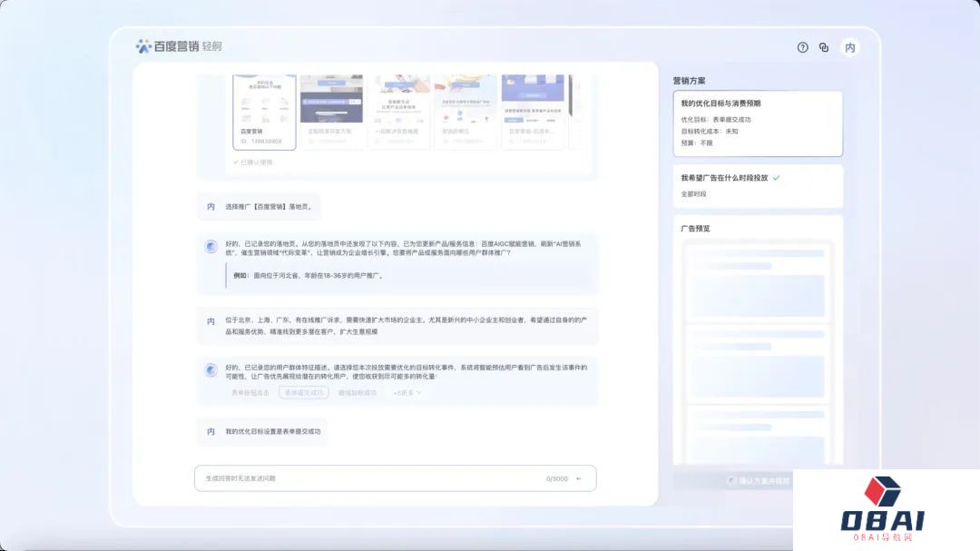
Task: Click assistant avatar beside optimization target reply
Action: click(x=211, y=370)
